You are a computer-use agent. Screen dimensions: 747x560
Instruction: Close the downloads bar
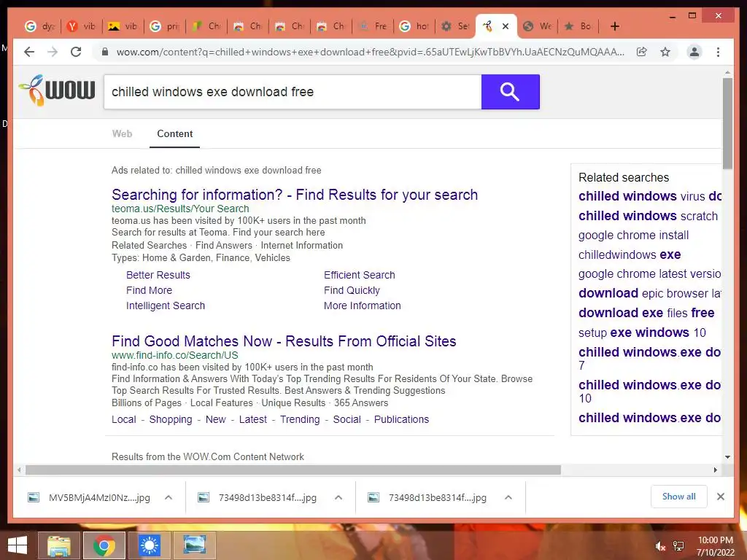(x=720, y=497)
